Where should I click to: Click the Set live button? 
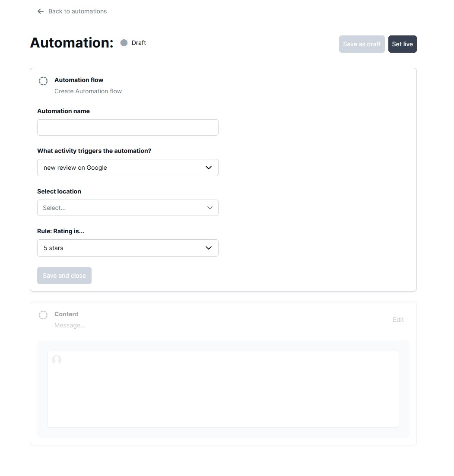tap(402, 44)
